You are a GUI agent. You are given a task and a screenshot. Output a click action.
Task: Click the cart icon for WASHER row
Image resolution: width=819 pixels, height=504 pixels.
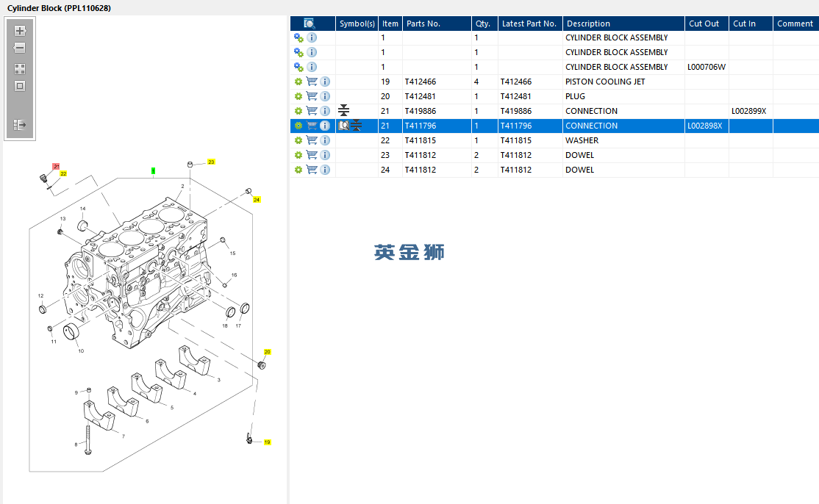[312, 140]
